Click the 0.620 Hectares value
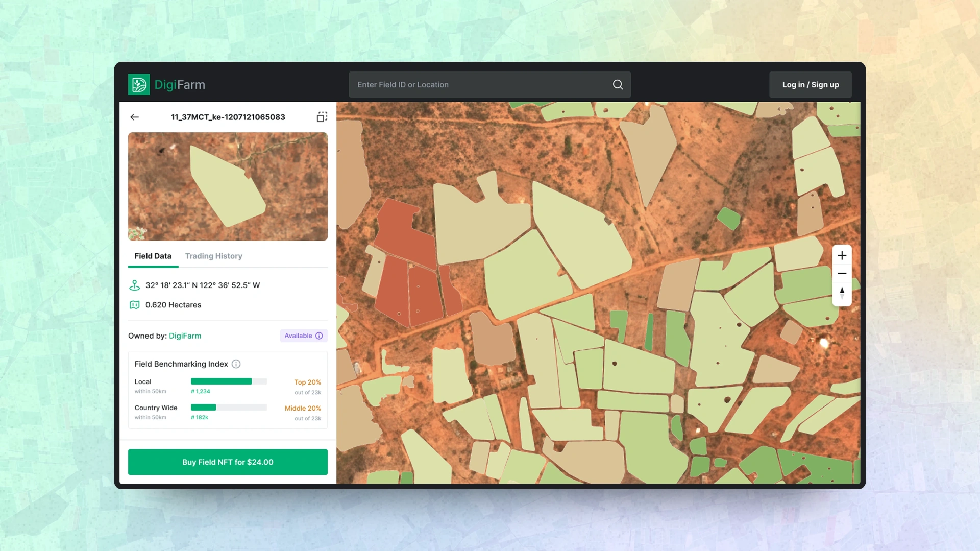 (173, 305)
